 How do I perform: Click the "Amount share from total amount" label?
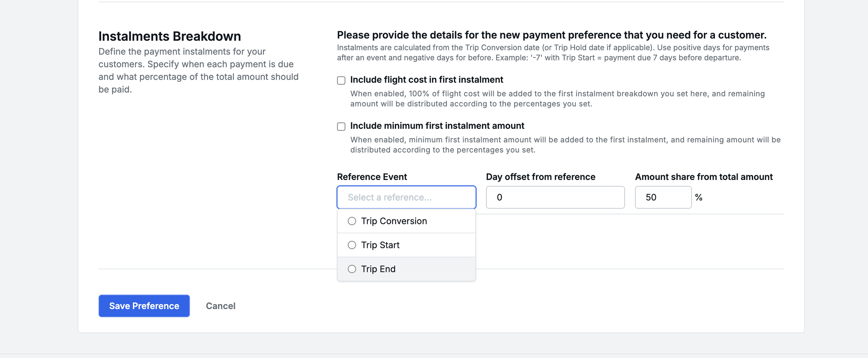pos(704,177)
